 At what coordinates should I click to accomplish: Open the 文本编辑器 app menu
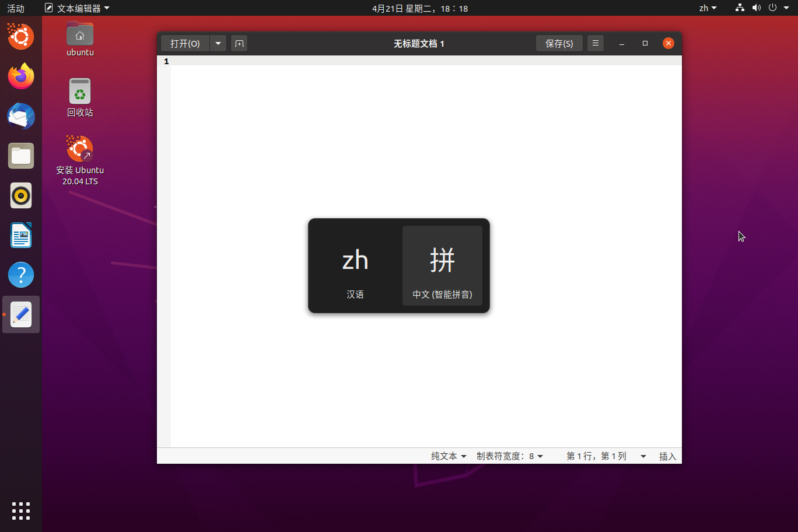(x=78, y=8)
